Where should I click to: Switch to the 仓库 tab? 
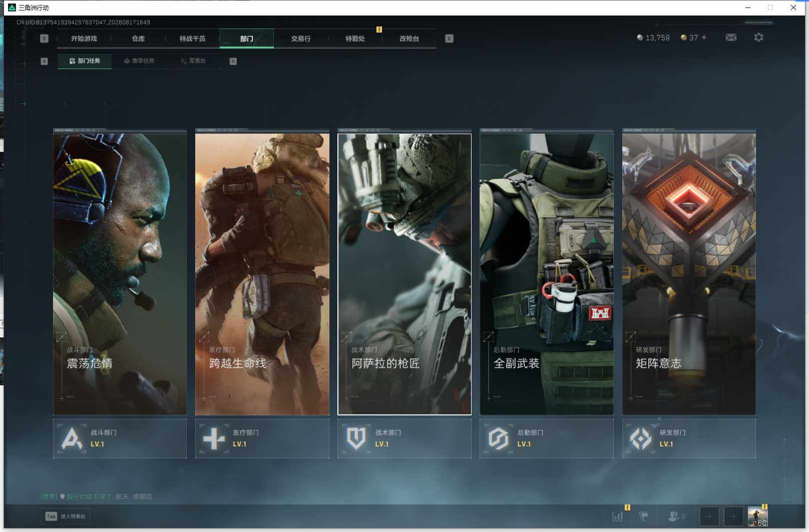pyautogui.click(x=138, y=39)
